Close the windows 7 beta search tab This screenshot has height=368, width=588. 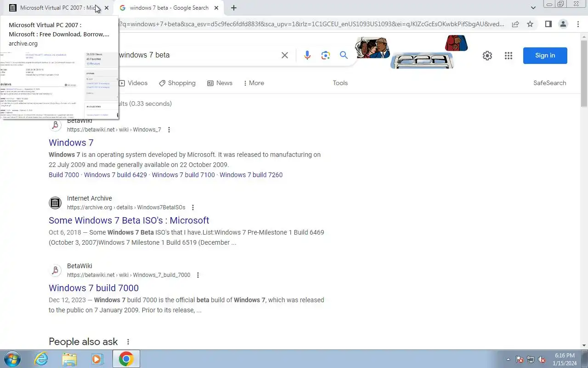217,8
